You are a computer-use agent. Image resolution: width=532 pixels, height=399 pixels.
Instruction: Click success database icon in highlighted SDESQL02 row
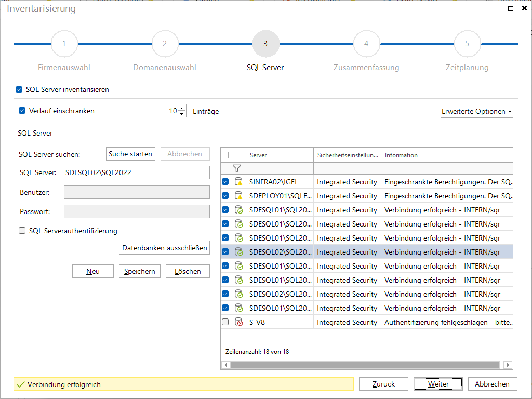238,252
